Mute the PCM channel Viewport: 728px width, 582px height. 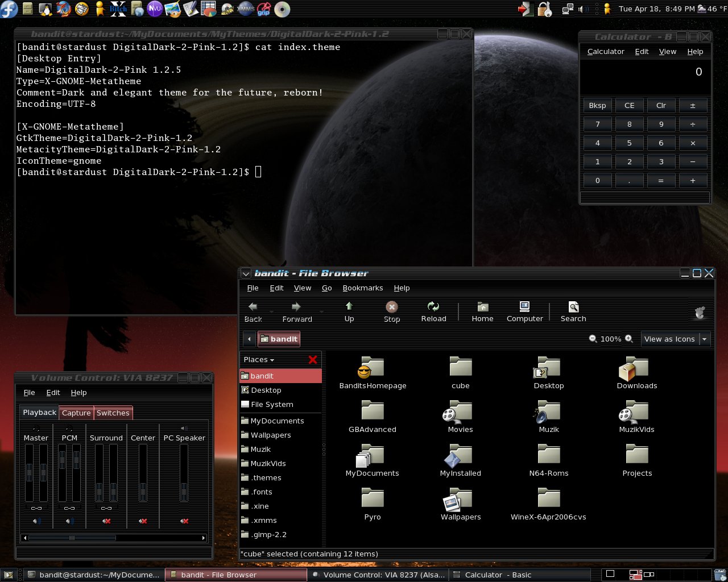[69, 521]
